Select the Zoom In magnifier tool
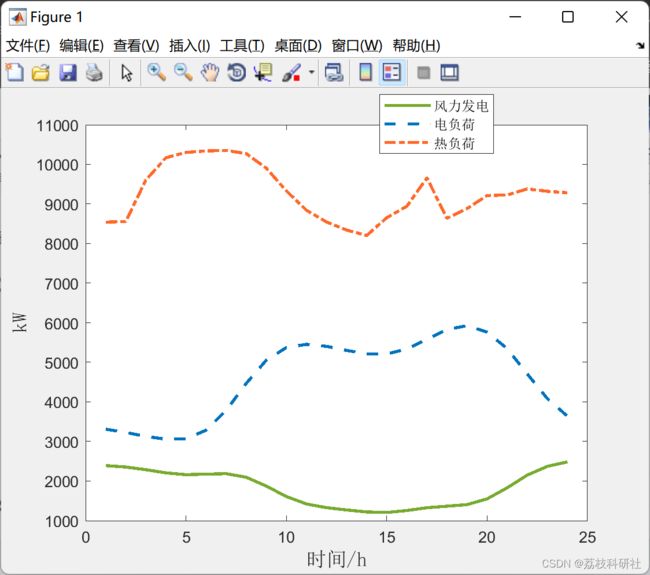 tap(157, 72)
